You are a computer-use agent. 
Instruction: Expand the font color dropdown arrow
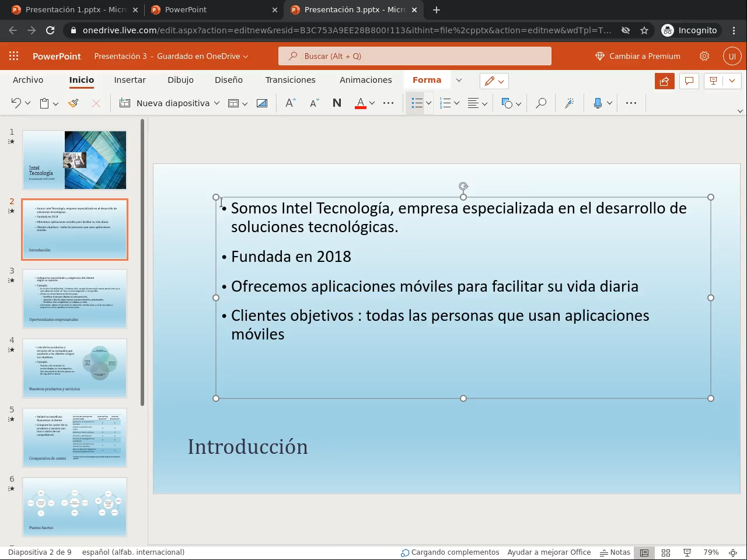pos(372,103)
